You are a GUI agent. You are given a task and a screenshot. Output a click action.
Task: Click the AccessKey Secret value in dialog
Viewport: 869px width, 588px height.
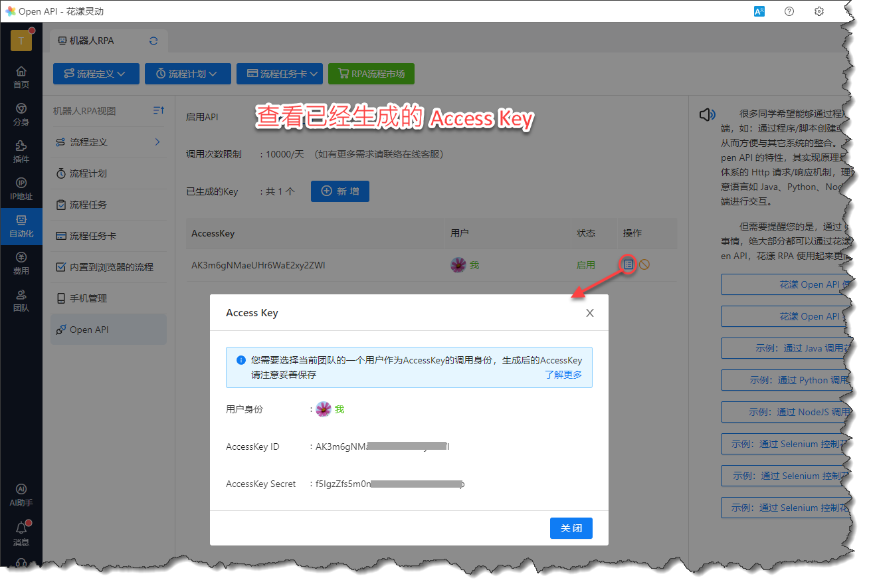(x=390, y=484)
